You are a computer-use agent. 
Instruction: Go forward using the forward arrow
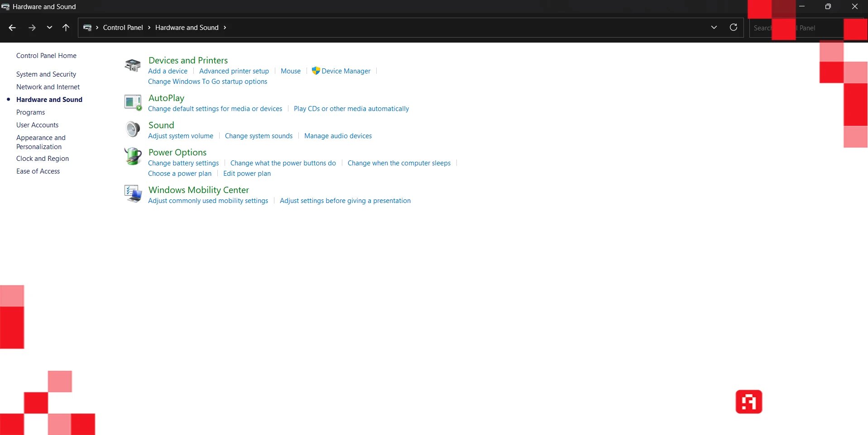pyautogui.click(x=32, y=28)
